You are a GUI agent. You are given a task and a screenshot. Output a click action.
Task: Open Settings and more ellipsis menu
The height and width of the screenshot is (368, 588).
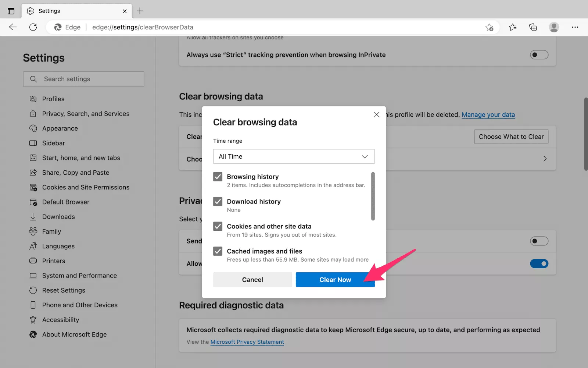pyautogui.click(x=575, y=27)
